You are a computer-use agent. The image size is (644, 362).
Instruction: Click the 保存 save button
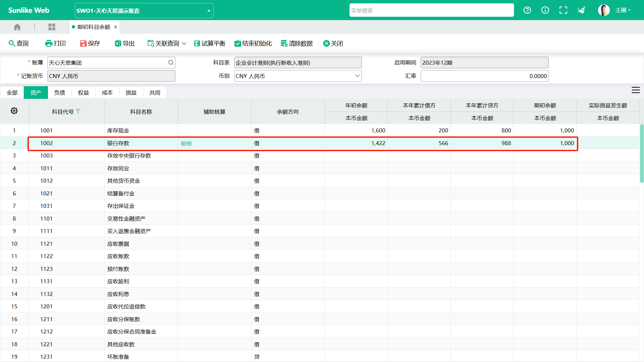90,43
